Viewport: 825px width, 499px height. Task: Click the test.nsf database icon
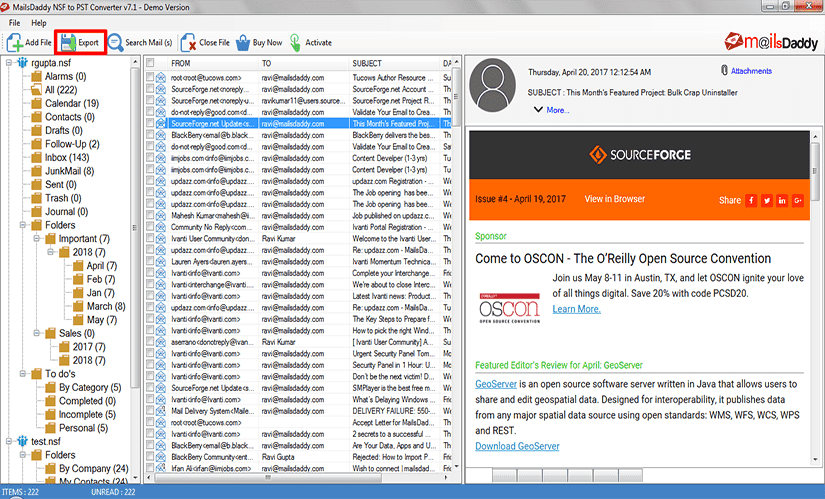22,441
